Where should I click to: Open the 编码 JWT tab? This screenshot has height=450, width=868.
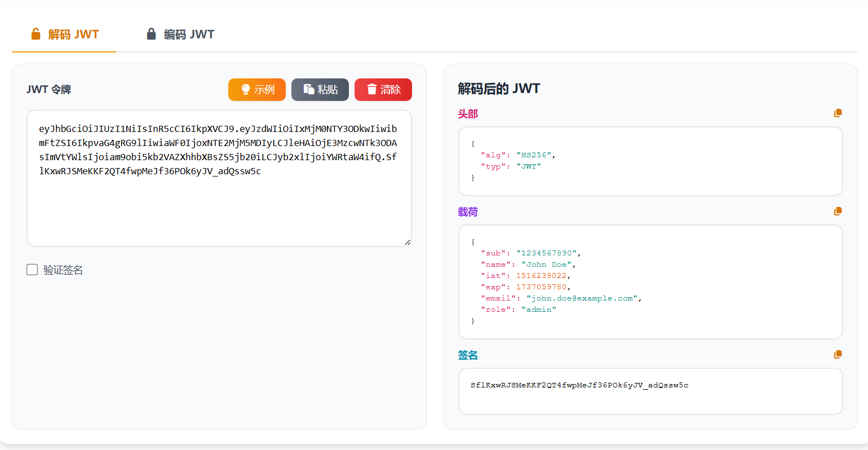point(180,34)
